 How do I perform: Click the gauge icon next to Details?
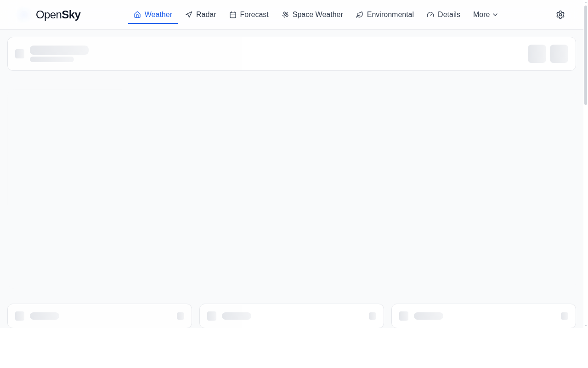tap(430, 14)
